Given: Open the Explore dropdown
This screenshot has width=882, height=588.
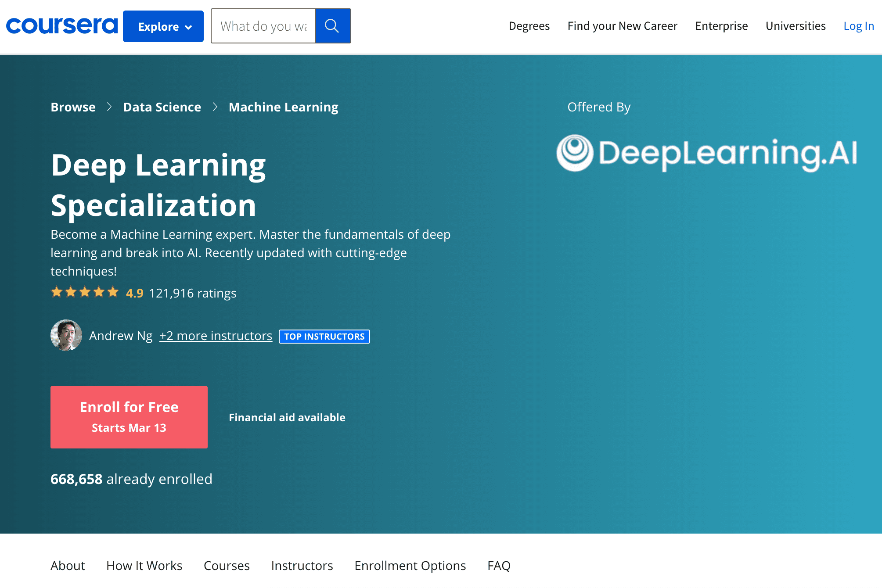Looking at the screenshot, I should point(163,26).
